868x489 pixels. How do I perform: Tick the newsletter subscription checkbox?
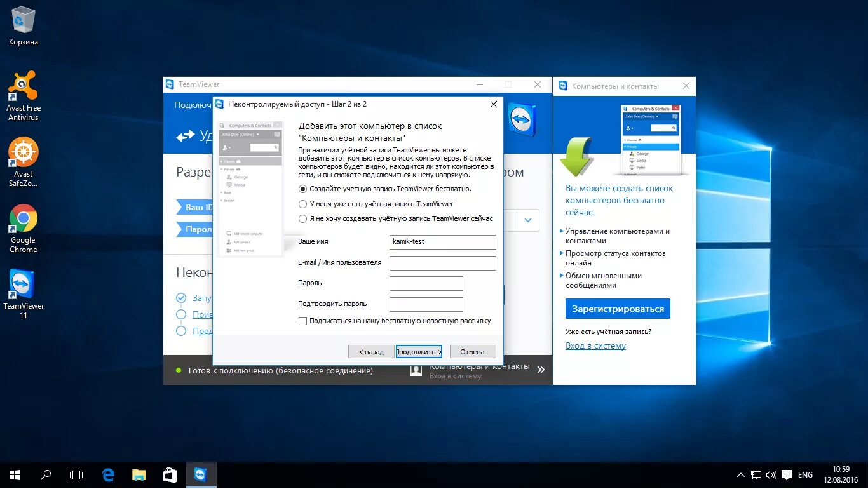pyautogui.click(x=303, y=321)
